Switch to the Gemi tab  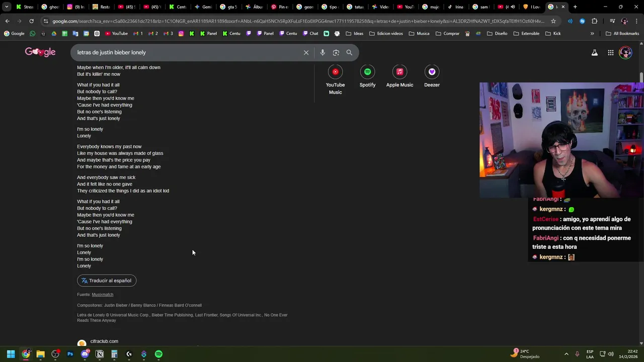(203, 7)
